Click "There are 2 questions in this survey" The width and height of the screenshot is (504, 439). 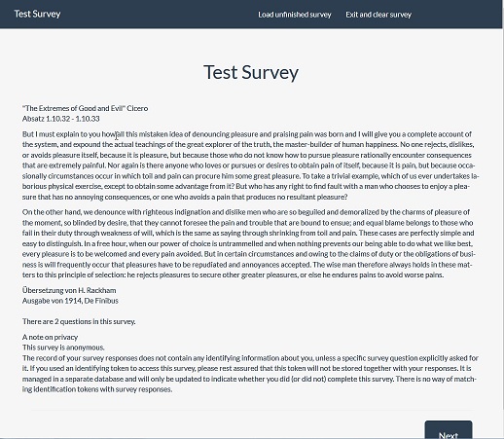coord(79,321)
